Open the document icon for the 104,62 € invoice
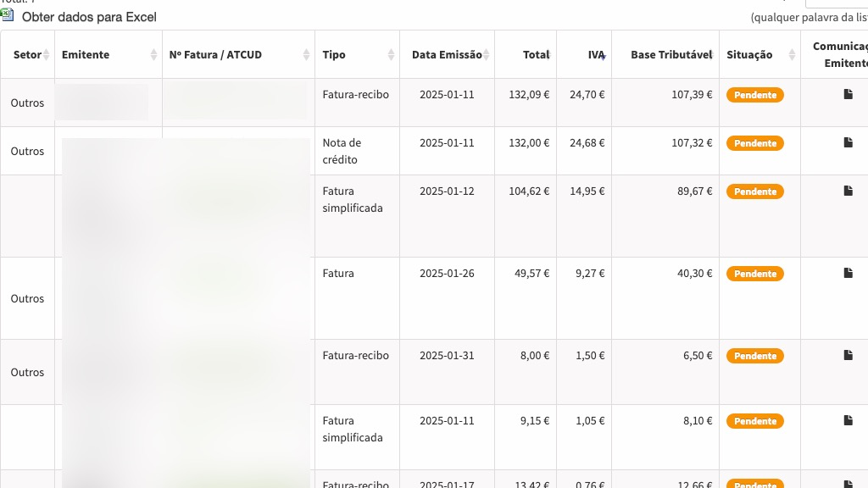This screenshot has height=488, width=868. 848,191
